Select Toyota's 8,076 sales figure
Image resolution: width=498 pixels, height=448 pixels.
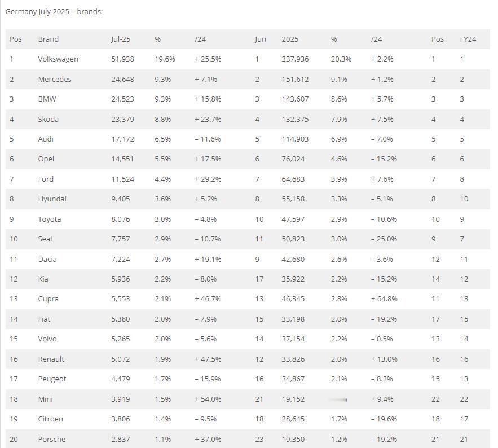tap(121, 219)
